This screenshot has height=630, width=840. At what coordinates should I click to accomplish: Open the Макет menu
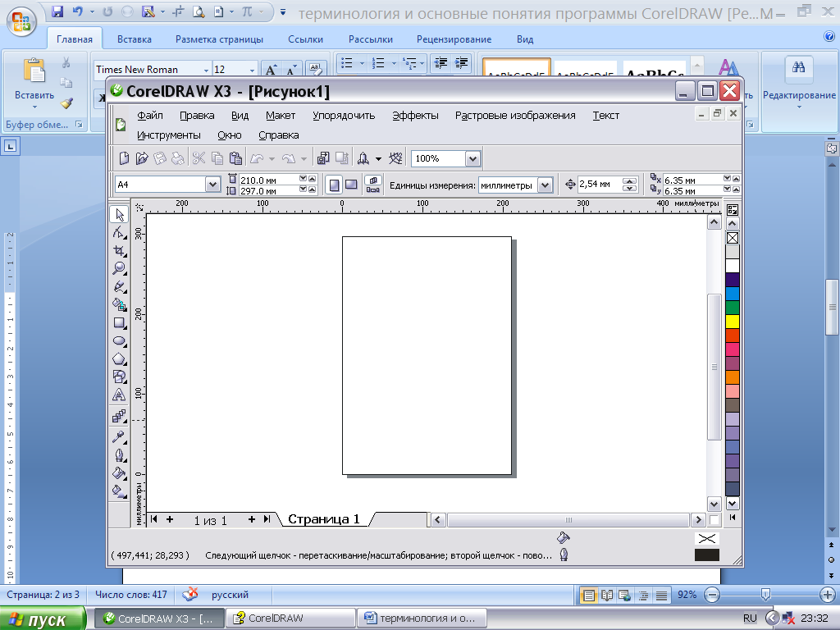(281, 116)
